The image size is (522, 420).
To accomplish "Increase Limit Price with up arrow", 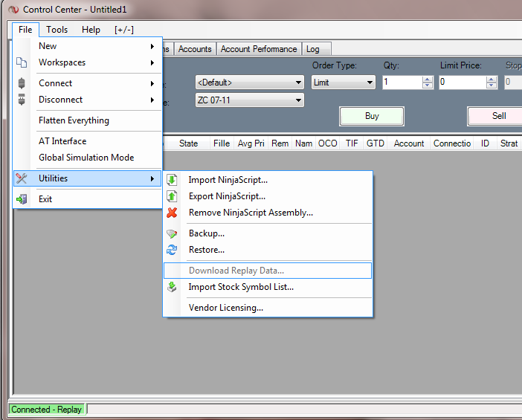I will 491,80.
